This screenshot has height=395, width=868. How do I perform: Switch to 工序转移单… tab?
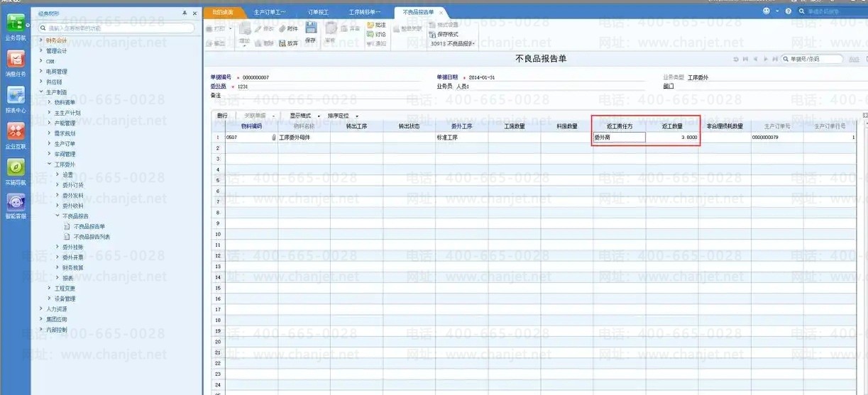365,13
